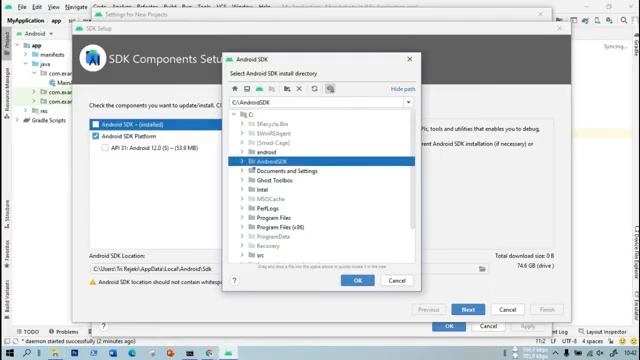Open Chrome from taskbar
Image resolution: width=640 pixels, height=360 pixels.
(x=209, y=353)
